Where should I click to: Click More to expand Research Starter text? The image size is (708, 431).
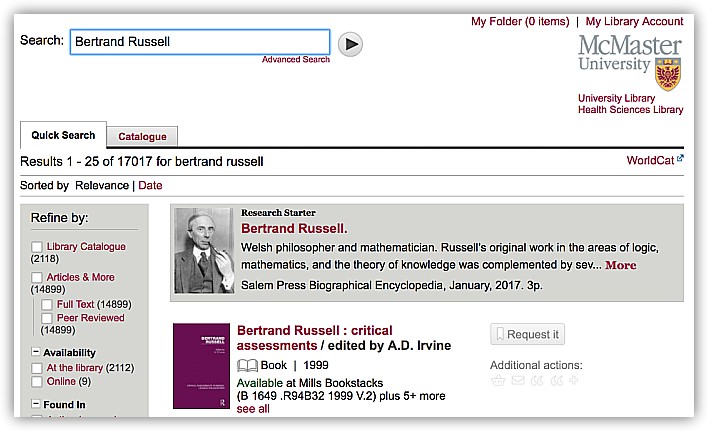tap(621, 265)
